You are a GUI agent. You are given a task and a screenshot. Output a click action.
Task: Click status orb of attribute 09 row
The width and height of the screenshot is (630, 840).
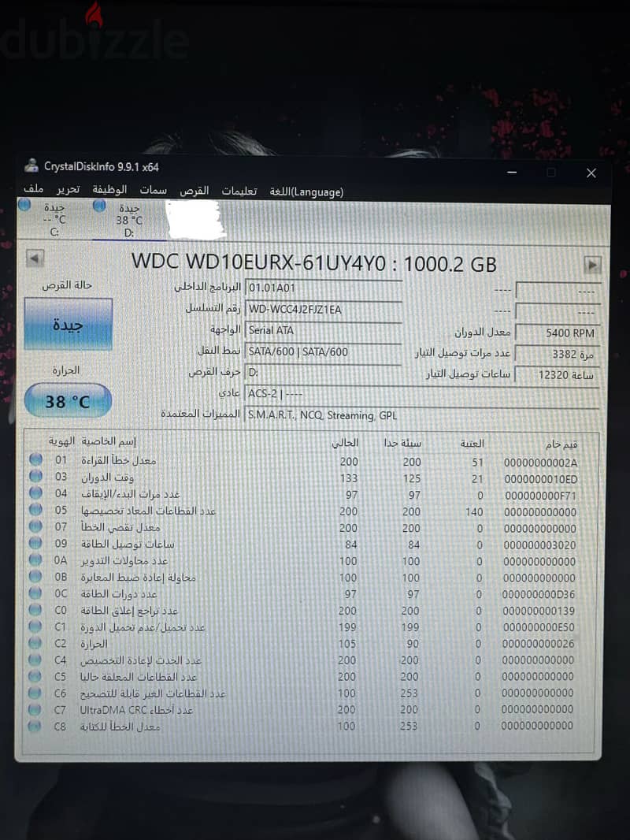coord(36,543)
